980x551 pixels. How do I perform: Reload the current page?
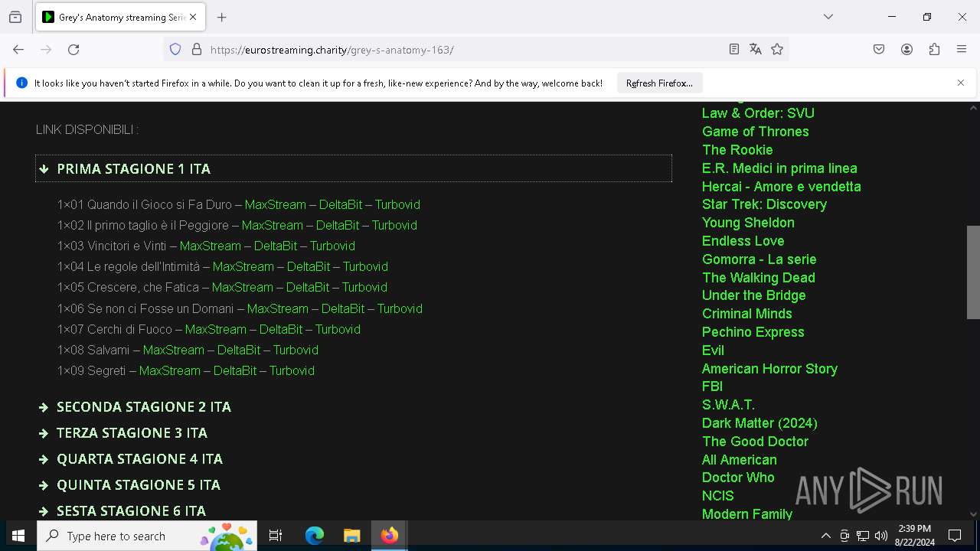pos(73,49)
